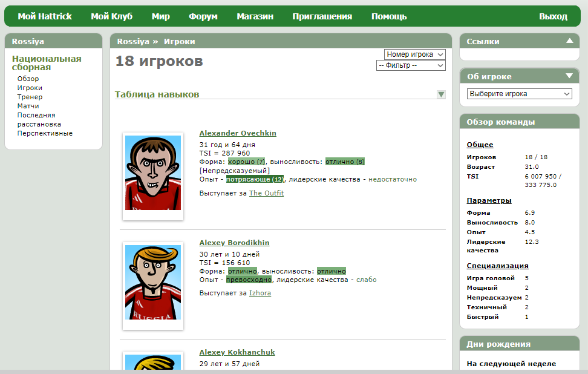Click the Специализация heading
The width and height of the screenshot is (588, 374).
click(498, 266)
